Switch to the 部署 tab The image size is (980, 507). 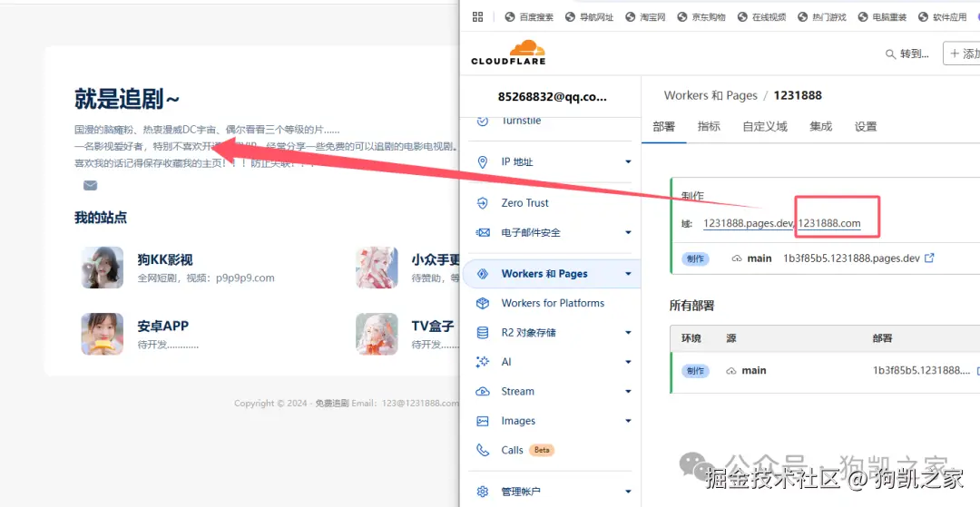click(663, 127)
